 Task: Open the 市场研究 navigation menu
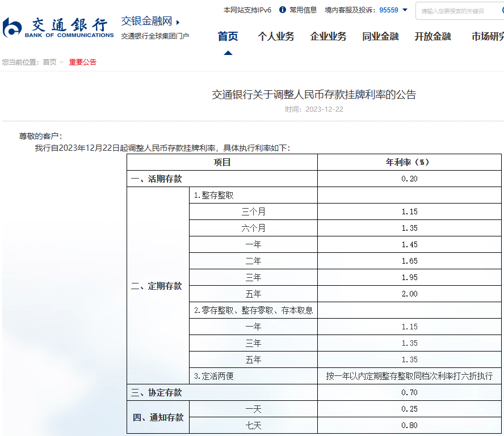[488, 36]
